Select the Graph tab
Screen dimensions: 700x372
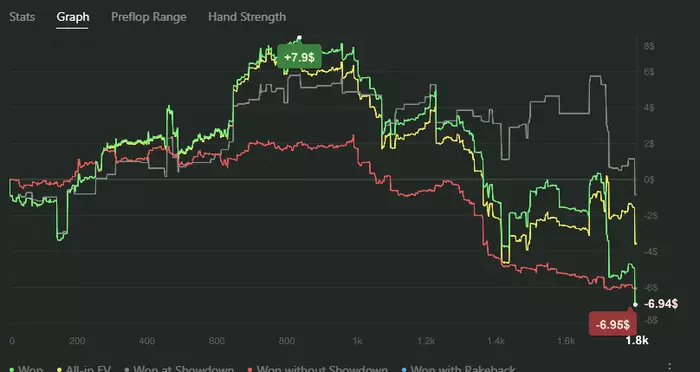72,17
